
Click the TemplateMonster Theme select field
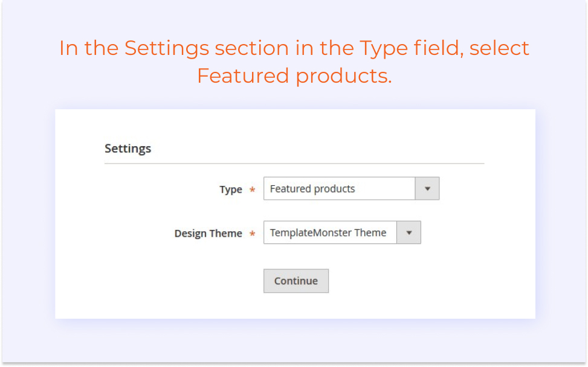tap(342, 232)
